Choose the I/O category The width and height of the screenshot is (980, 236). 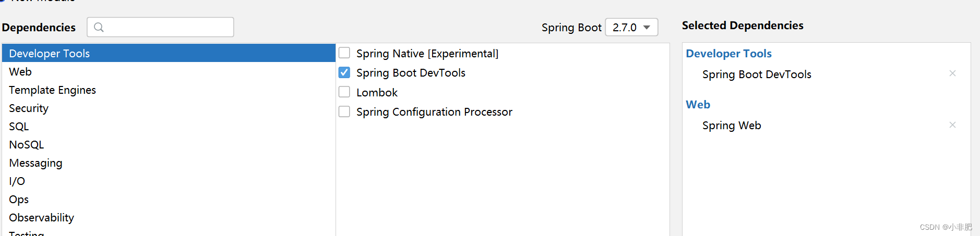tap(17, 181)
